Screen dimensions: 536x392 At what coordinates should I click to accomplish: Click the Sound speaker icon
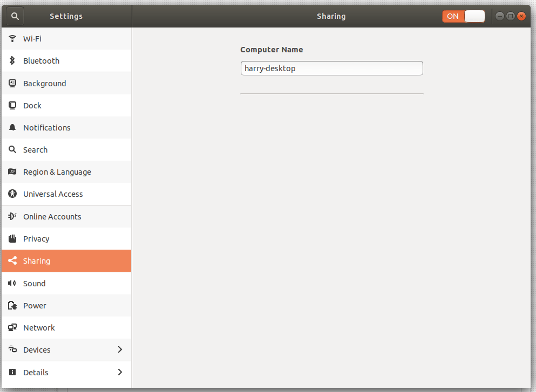[x=12, y=284]
